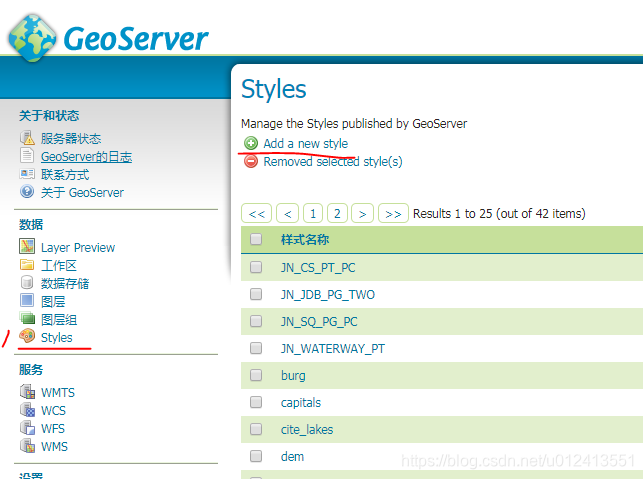Open the burg style

293,376
